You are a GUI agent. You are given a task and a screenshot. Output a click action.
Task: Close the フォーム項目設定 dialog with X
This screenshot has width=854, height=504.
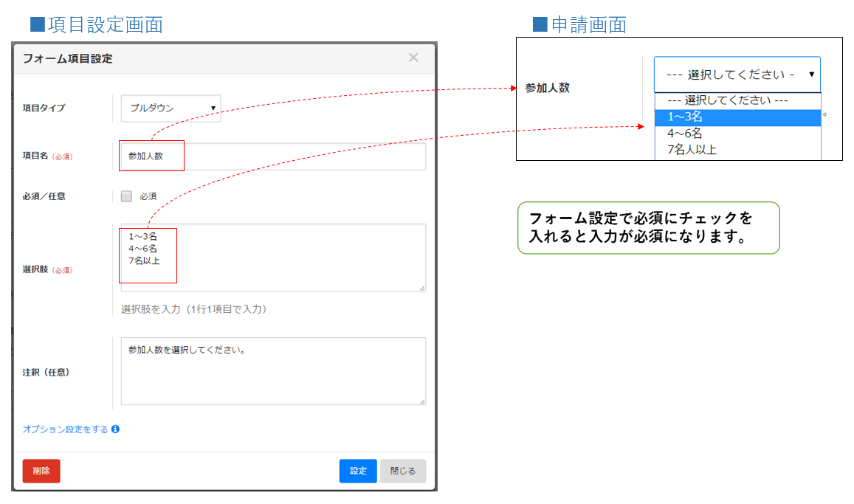[x=413, y=58]
